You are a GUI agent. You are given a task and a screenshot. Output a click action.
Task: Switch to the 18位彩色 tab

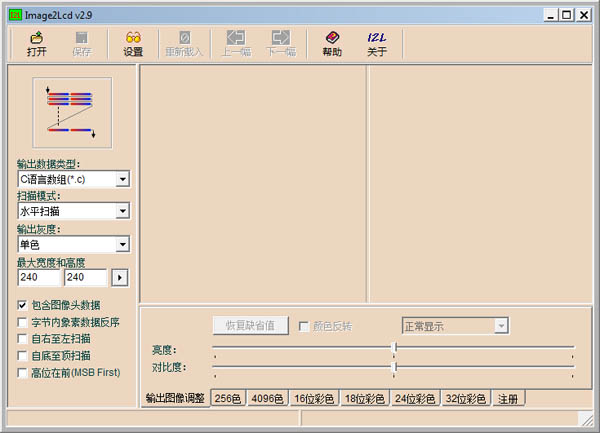click(365, 399)
